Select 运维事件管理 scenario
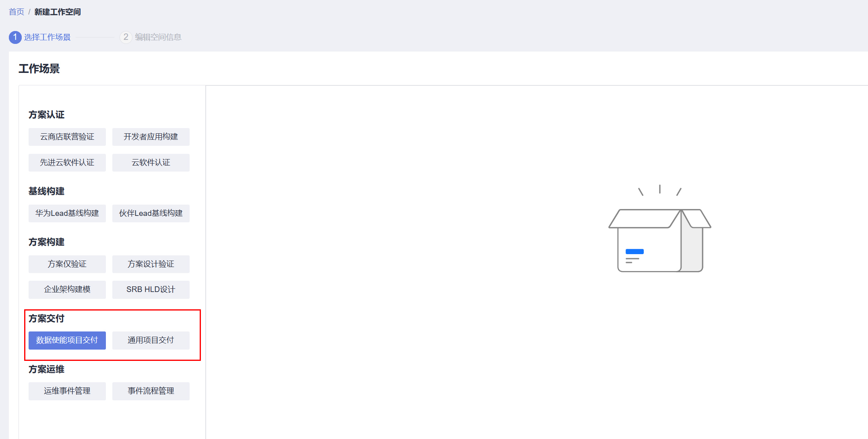Screen dimensions: 868x439 (67, 391)
